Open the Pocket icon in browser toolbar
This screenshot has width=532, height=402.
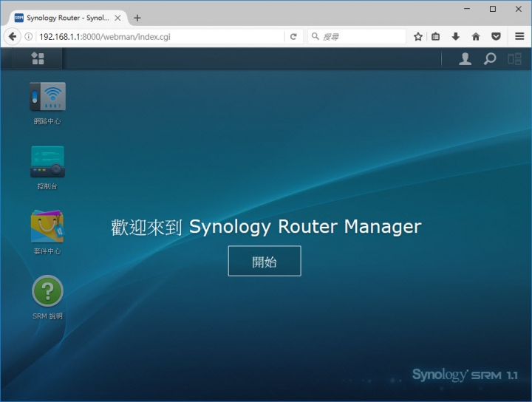point(496,36)
